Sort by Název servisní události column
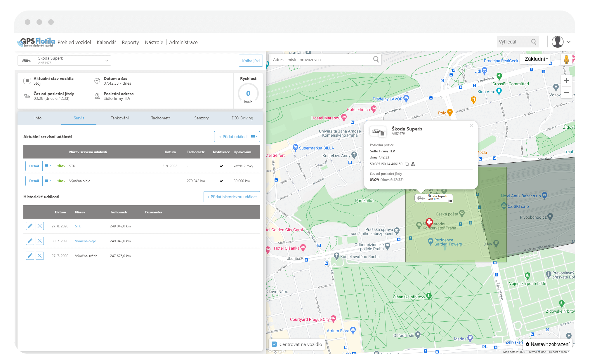 [x=88, y=152]
